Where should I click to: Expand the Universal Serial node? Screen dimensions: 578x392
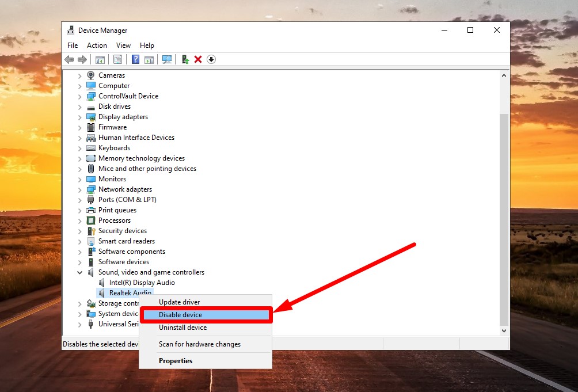pos(79,325)
